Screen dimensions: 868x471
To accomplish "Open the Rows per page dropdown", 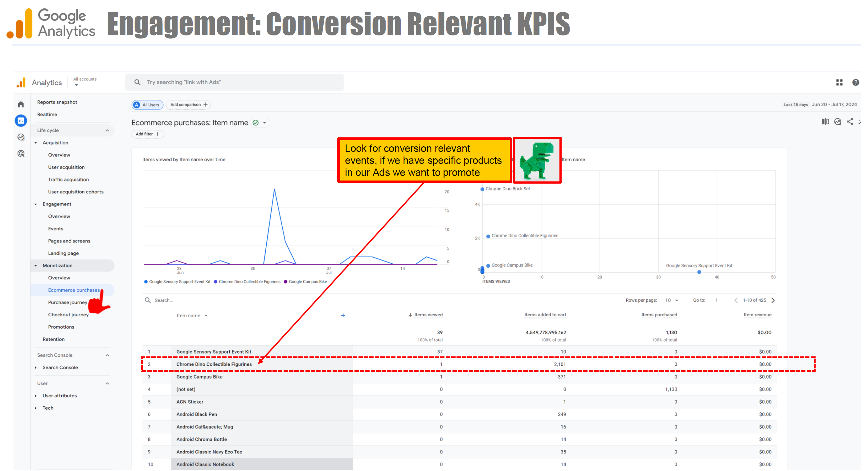I will (x=672, y=300).
